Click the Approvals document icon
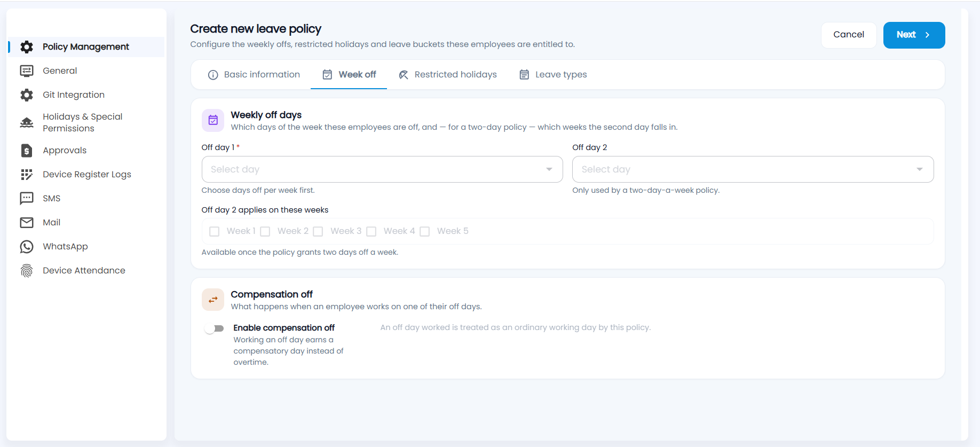This screenshot has height=447, width=980. (x=27, y=151)
